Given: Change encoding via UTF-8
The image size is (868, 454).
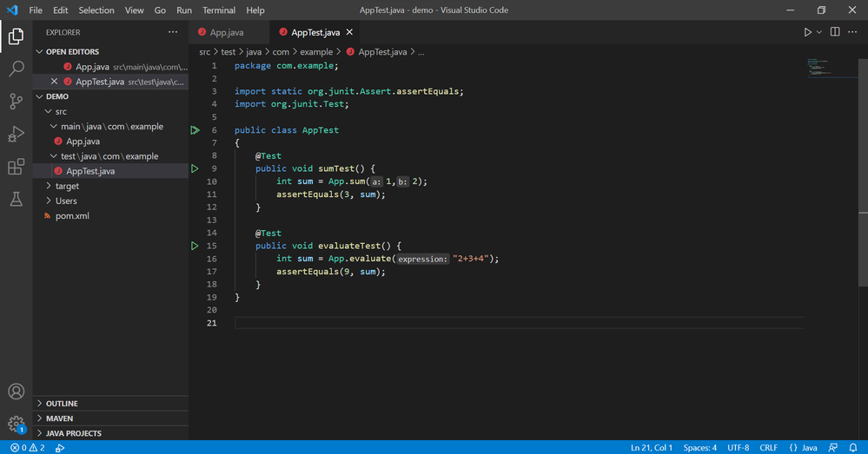Looking at the screenshot, I should 738,447.
